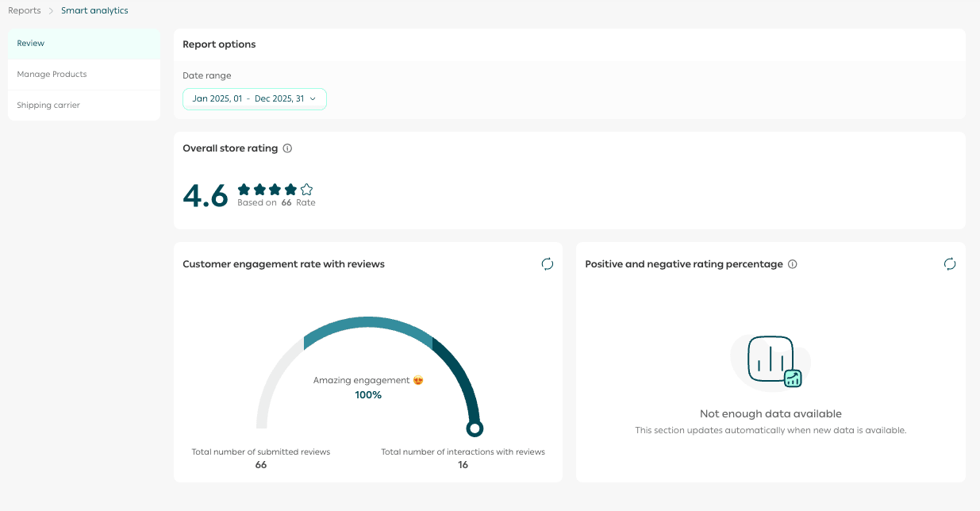Click the chevron arrow in the date range field
The image size is (980, 511).
[x=313, y=99]
